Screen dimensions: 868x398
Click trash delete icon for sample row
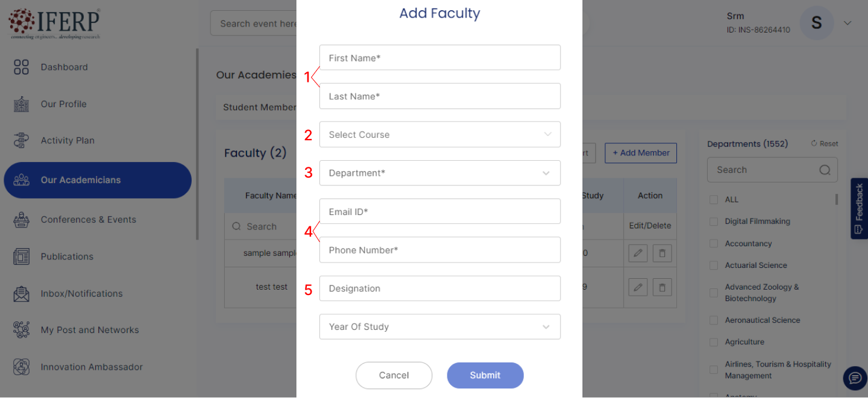click(x=662, y=253)
